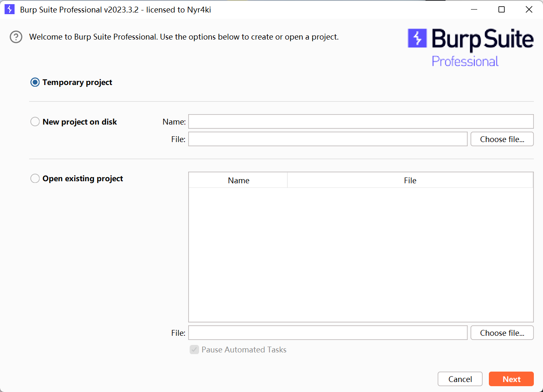The width and height of the screenshot is (543, 392).
Task: Toggle the Pause Automated Tasks checkbox
Action: 194,350
